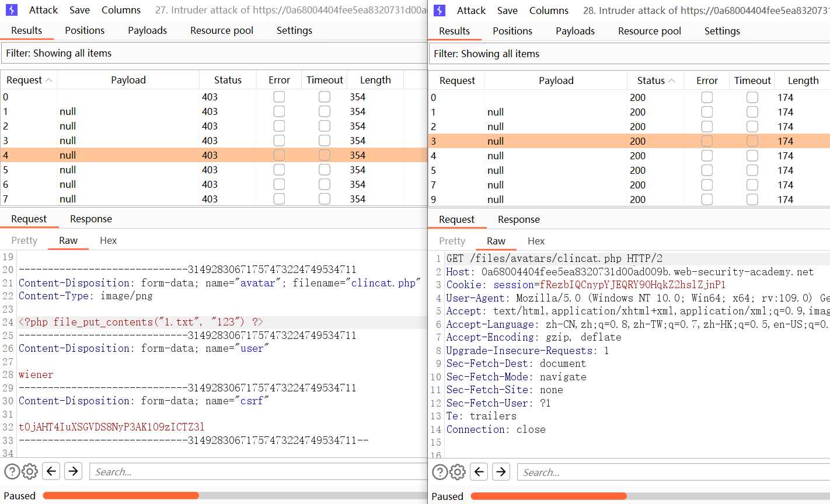Open the Response tab in left panel
Screen dimensions: 830x504
pos(90,219)
